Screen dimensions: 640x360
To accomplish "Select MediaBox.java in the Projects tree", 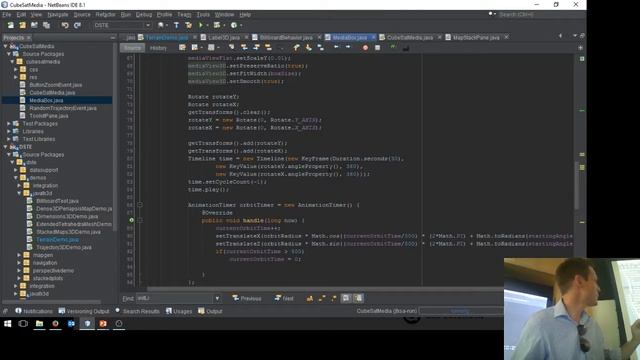I will click(46, 100).
